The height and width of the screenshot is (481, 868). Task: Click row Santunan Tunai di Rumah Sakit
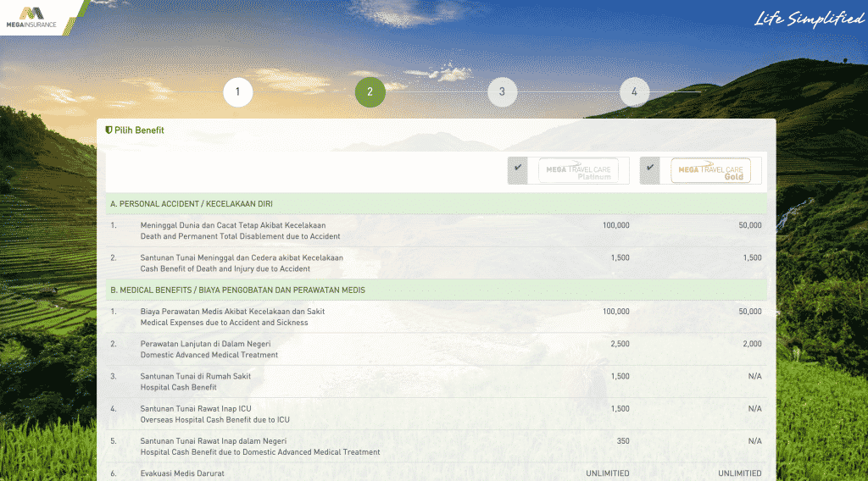[437, 381]
